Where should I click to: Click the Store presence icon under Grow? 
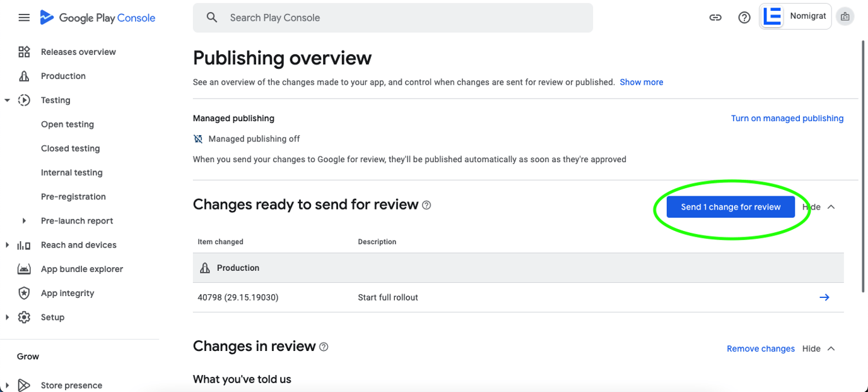click(x=23, y=385)
